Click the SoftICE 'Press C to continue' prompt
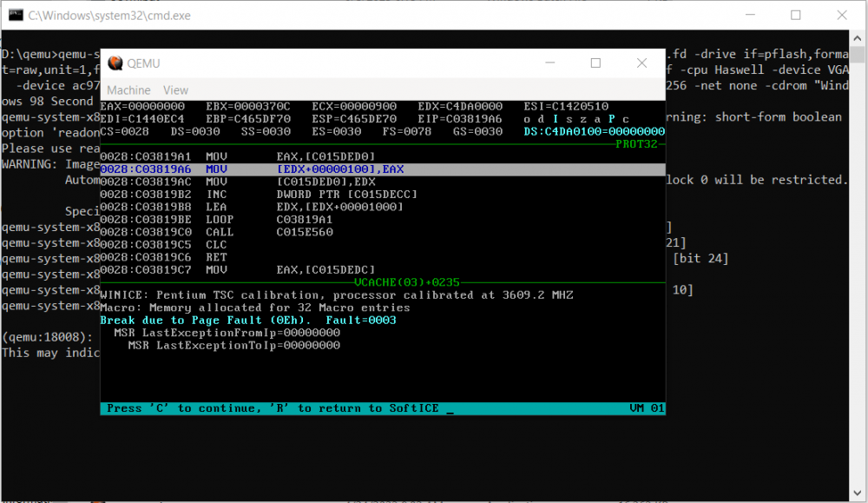 tap(278, 408)
